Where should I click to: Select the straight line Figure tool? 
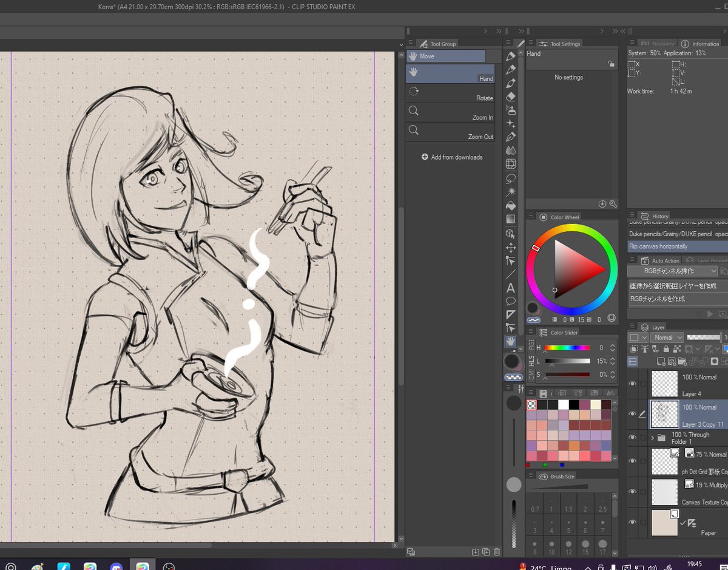511,274
